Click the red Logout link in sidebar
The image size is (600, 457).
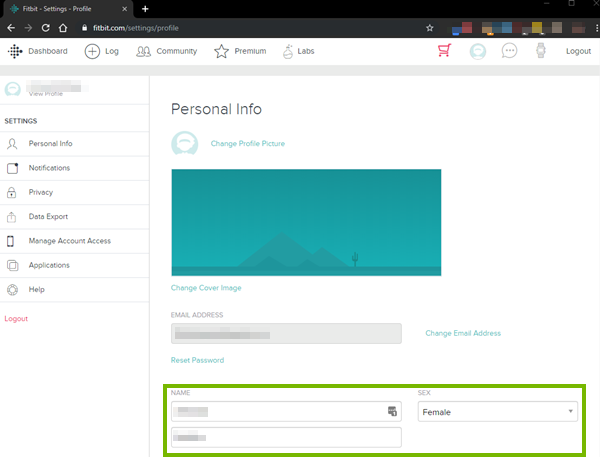tap(16, 318)
